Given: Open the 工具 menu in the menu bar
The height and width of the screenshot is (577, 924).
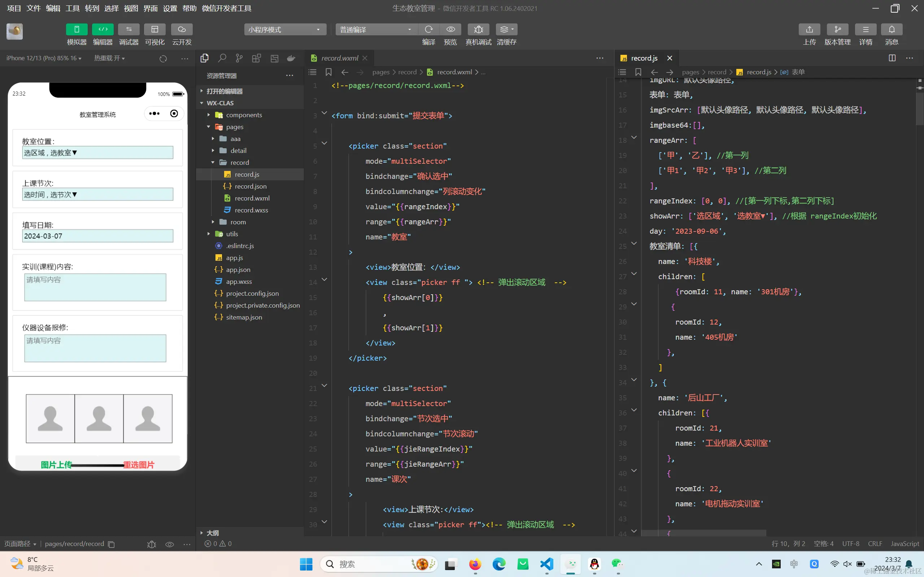Looking at the screenshot, I should click(72, 8).
